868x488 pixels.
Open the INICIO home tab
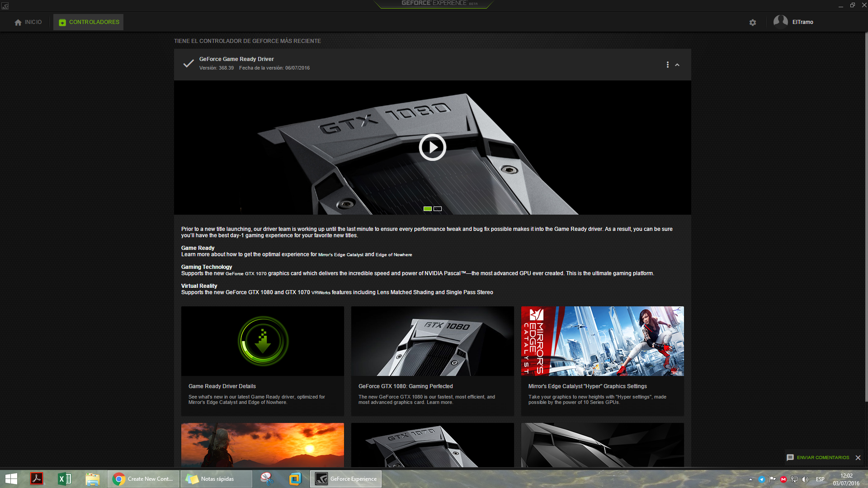pyautogui.click(x=28, y=22)
